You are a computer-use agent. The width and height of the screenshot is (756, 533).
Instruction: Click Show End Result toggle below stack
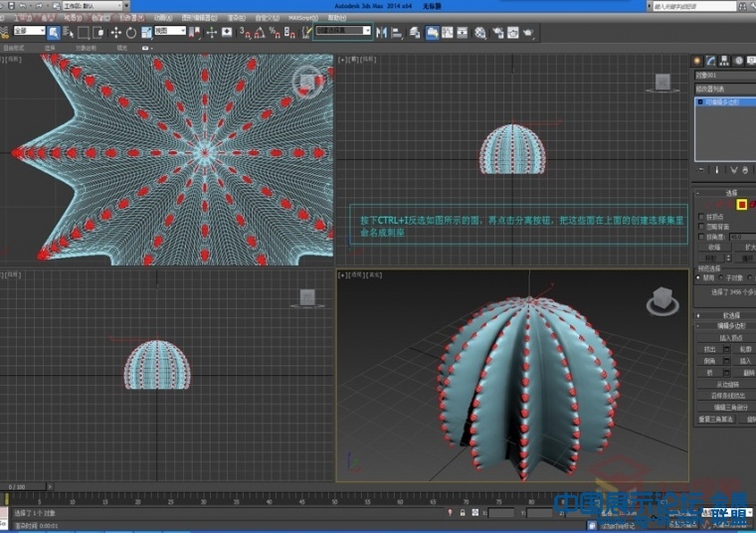[x=717, y=170]
